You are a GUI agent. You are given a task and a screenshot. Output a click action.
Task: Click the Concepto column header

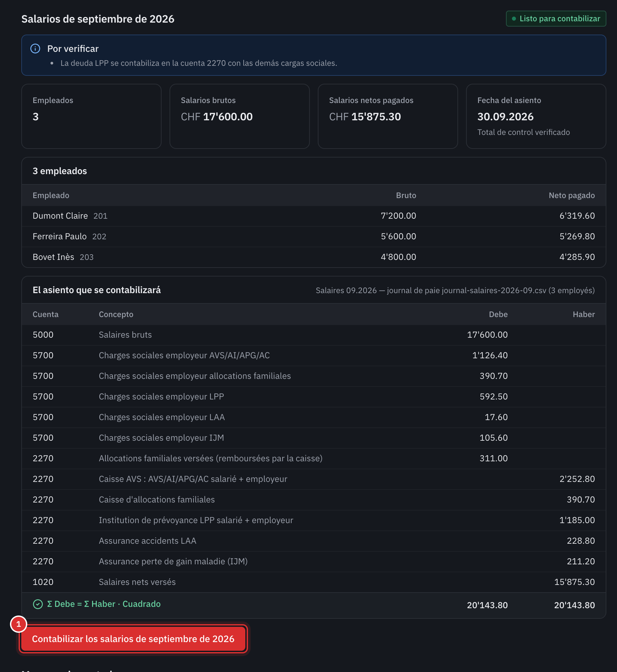pos(116,314)
